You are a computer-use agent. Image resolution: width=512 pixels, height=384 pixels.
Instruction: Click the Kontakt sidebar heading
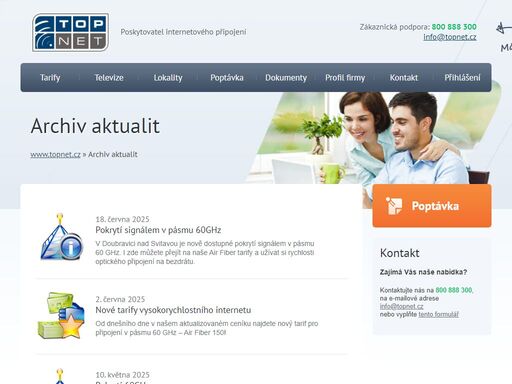pos(399,253)
